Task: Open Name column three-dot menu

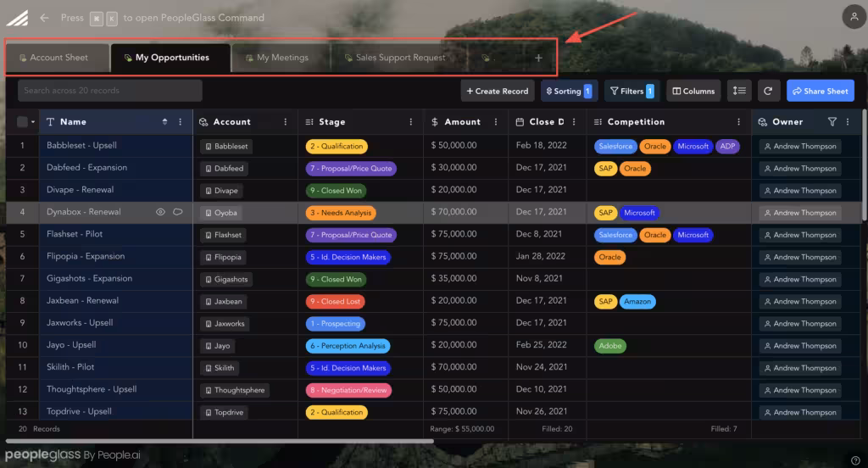Action: pos(180,122)
